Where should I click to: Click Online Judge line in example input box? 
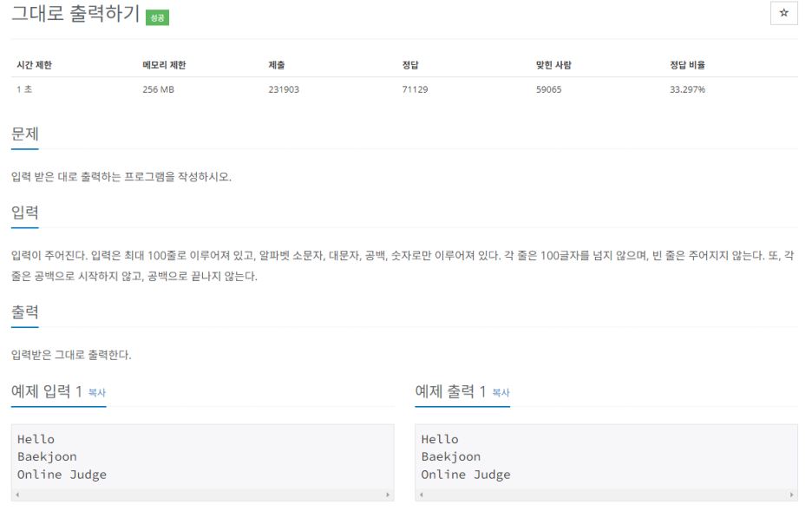(x=62, y=475)
